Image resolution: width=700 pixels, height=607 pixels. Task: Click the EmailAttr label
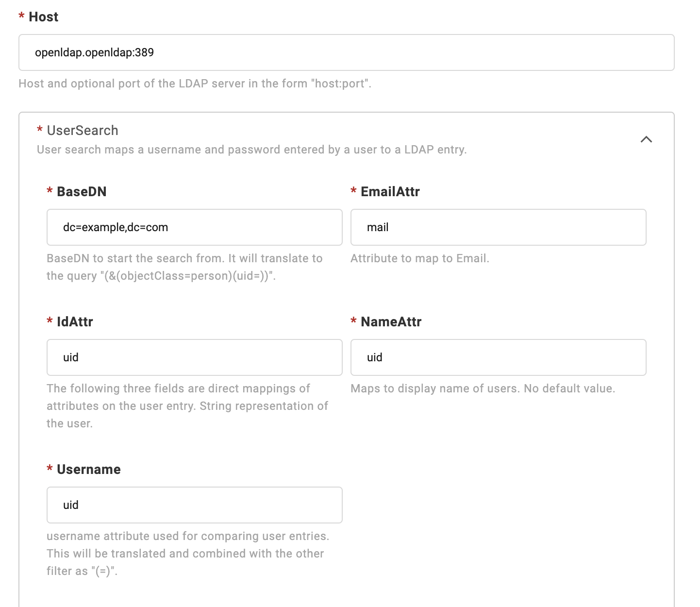tap(390, 192)
